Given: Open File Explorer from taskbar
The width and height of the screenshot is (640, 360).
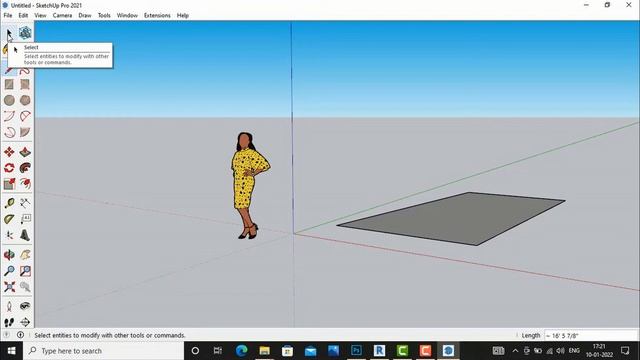Looking at the screenshot, I should tap(264, 351).
